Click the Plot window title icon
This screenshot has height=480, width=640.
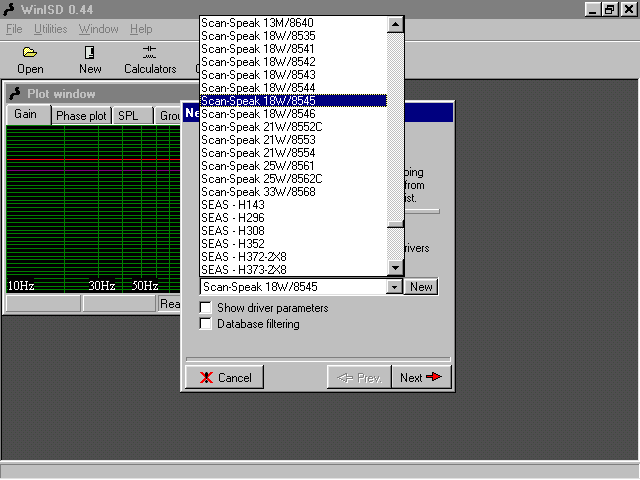(x=15, y=93)
